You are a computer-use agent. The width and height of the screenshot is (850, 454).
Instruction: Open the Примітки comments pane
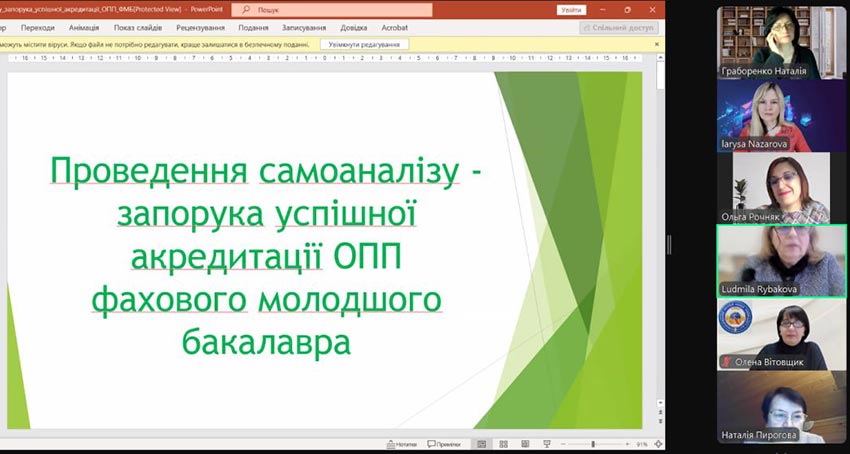[442, 444]
